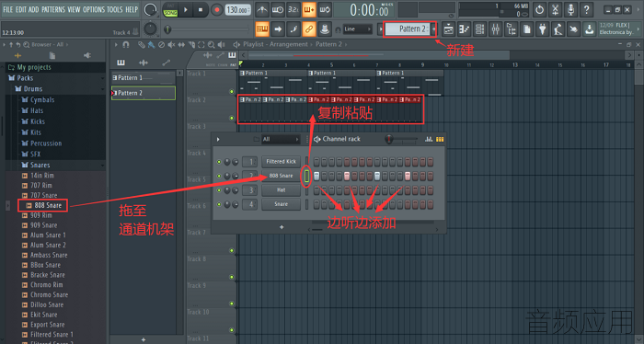Open the TOOLS menu

(x=115, y=9)
